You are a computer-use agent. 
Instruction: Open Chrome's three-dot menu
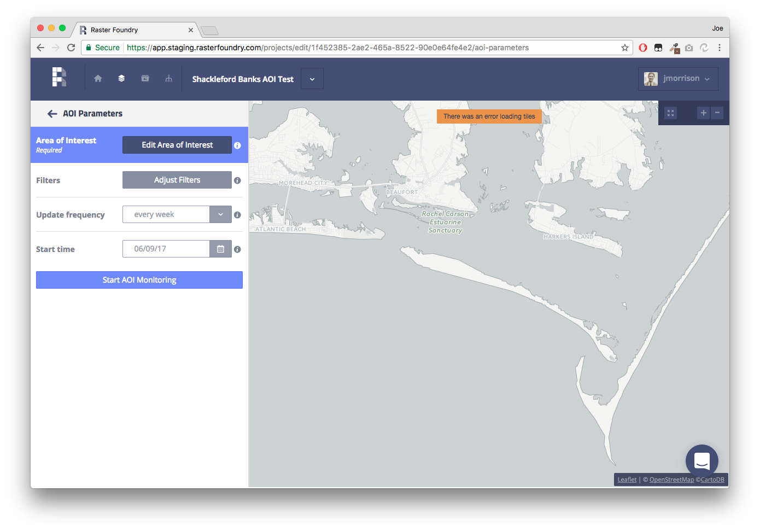(720, 48)
